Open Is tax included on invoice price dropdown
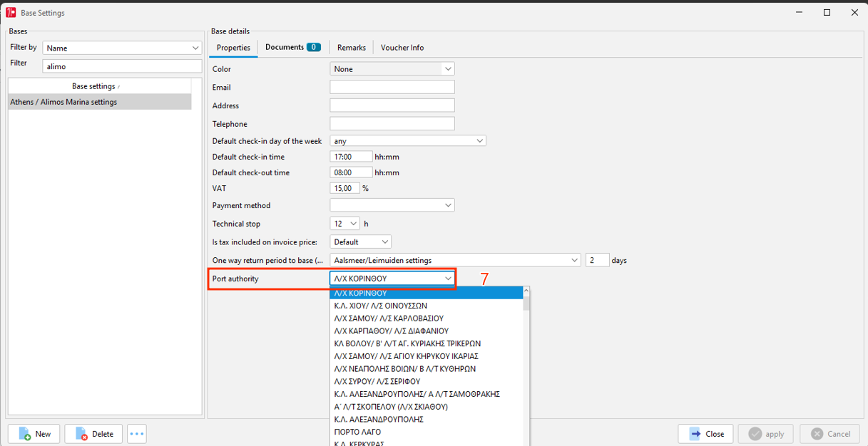This screenshot has width=868, height=446. click(x=361, y=242)
